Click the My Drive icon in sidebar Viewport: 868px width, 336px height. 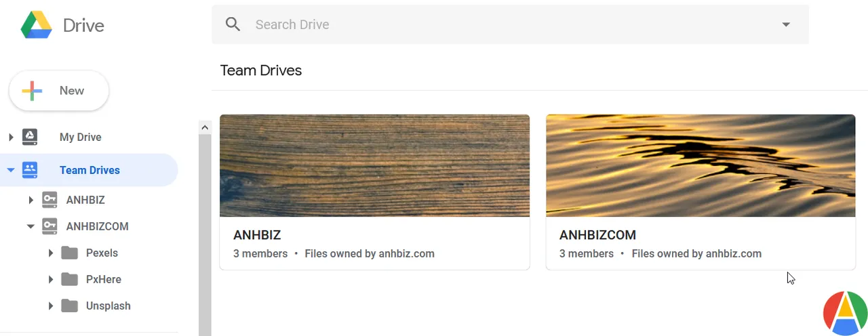(30, 137)
